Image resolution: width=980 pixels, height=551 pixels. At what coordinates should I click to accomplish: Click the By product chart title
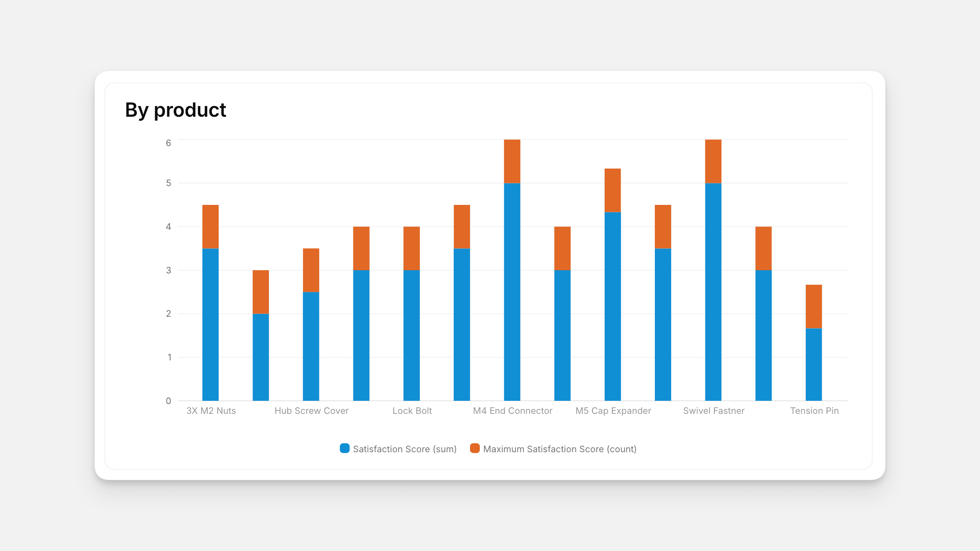click(175, 110)
